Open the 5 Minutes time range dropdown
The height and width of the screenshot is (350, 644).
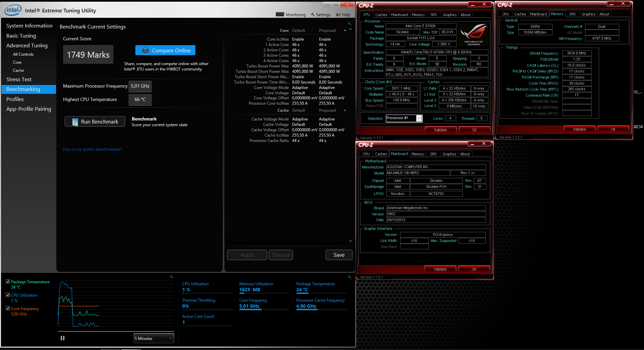[x=154, y=338]
